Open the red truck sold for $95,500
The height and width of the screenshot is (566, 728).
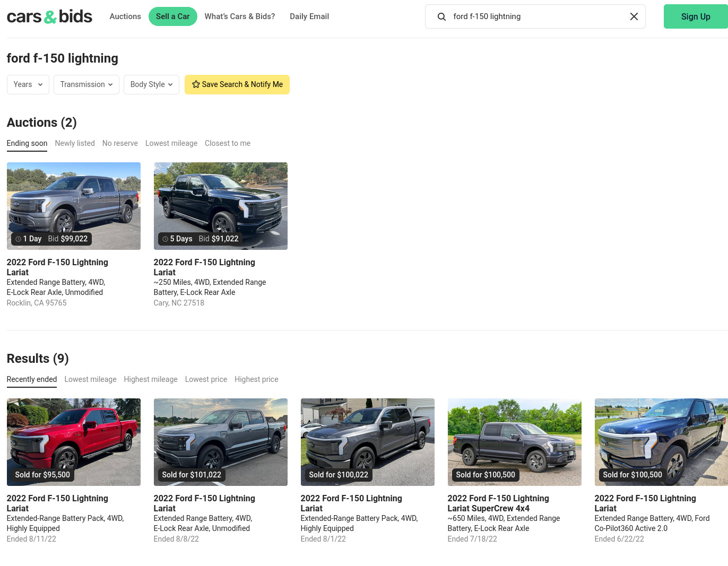74,442
